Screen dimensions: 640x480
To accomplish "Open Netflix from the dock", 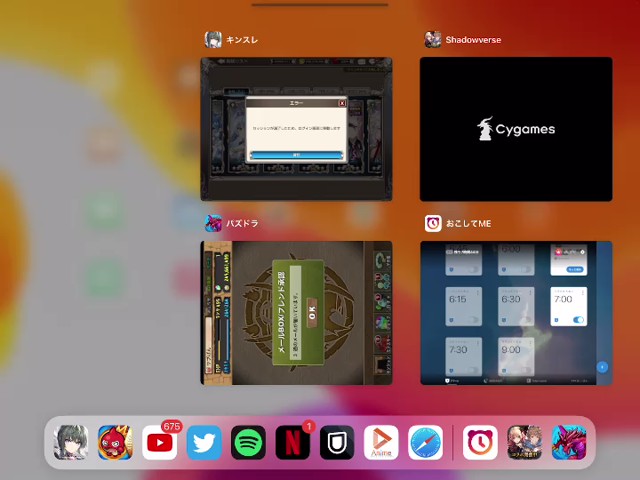I will 293,442.
